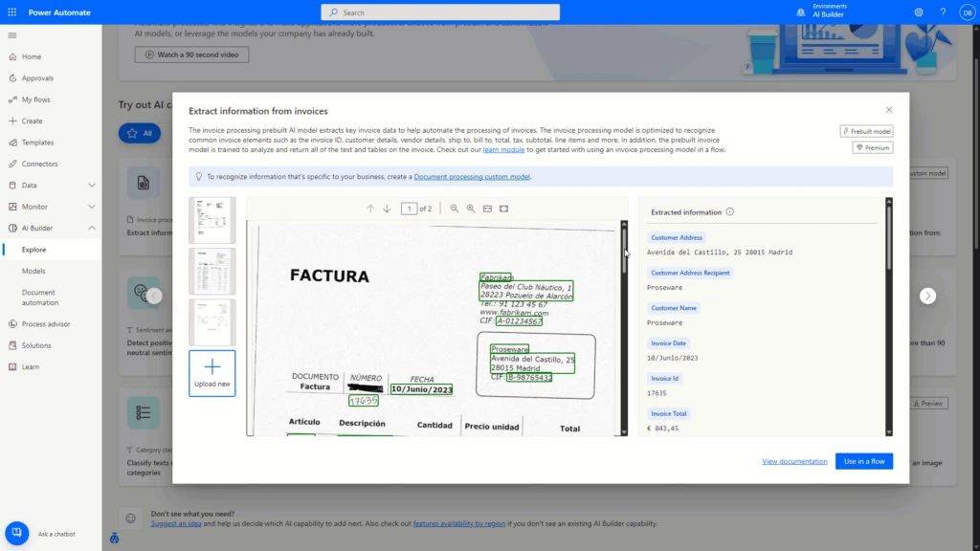Fit the invoice to page width
Screen dimensions: 980x551
click(488, 209)
